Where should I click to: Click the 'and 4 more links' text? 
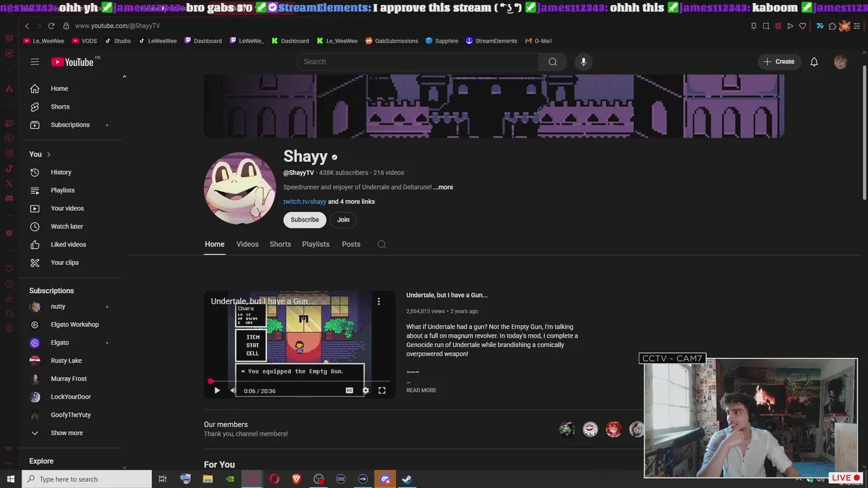click(351, 201)
